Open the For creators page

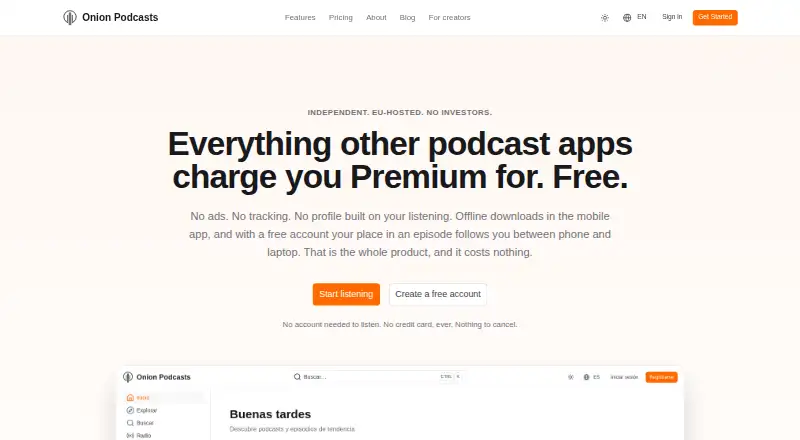pyautogui.click(x=449, y=17)
